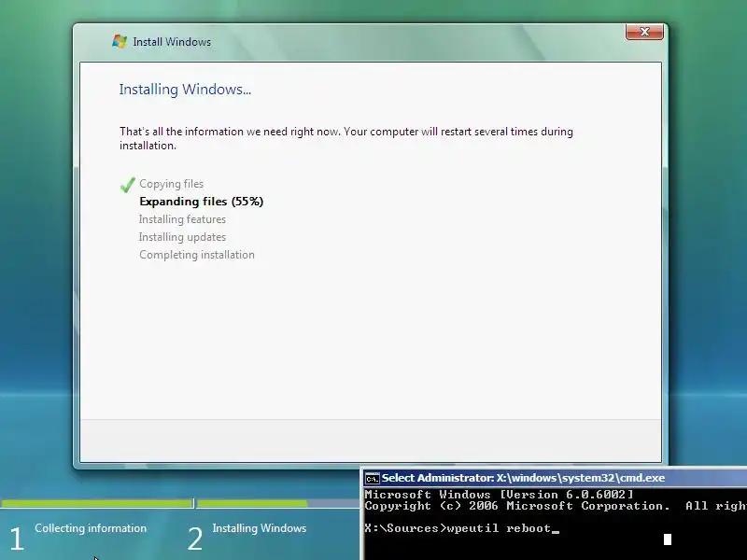Click the Installing updates step
The width and height of the screenshot is (747, 560).
(x=182, y=237)
